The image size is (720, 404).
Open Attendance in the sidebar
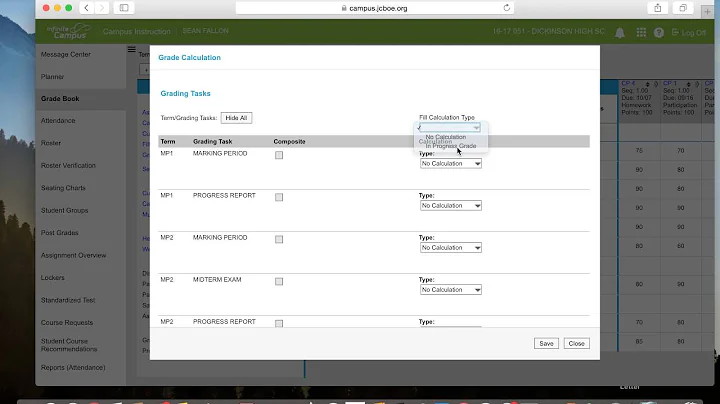pyautogui.click(x=58, y=121)
